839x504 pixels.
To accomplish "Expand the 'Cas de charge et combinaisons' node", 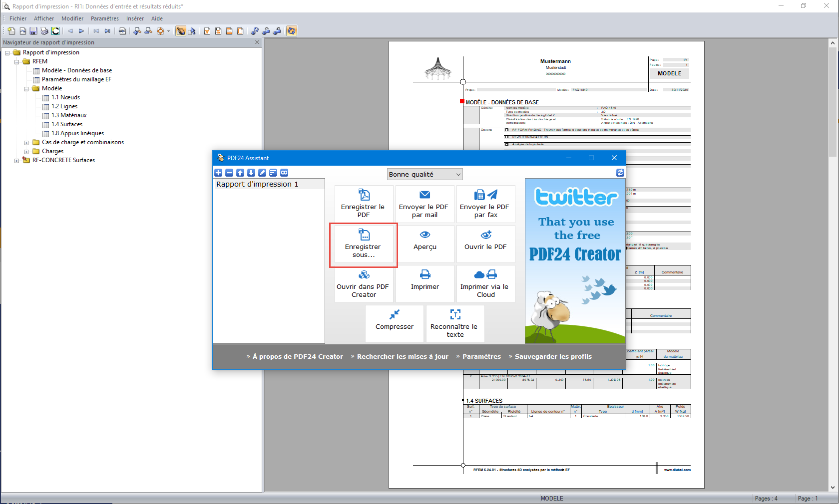I will point(26,142).
